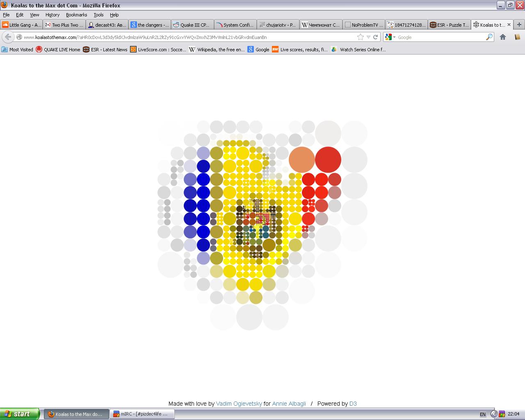Screen dimensions: 525x420
Task: Click the browser Back arrow button
Action: pos(8,37)
